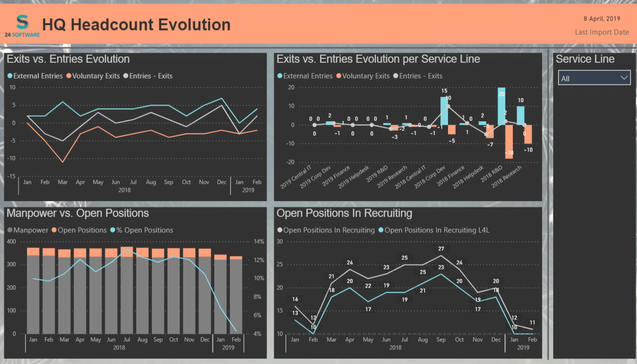Click the 8 April, 2019 date text
This screenshot has width=637, height=364.
point(602,19)
